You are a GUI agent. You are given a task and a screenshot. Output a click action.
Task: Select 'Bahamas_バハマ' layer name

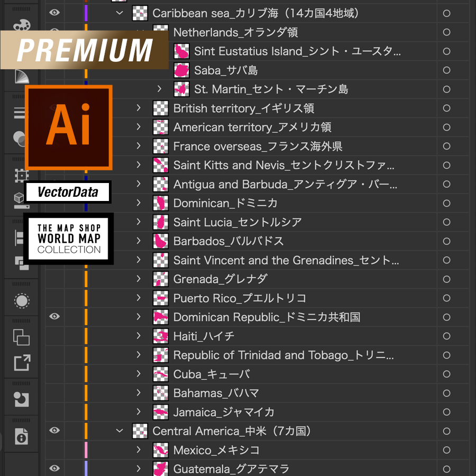pyautogui.click(x=216, y=393)
